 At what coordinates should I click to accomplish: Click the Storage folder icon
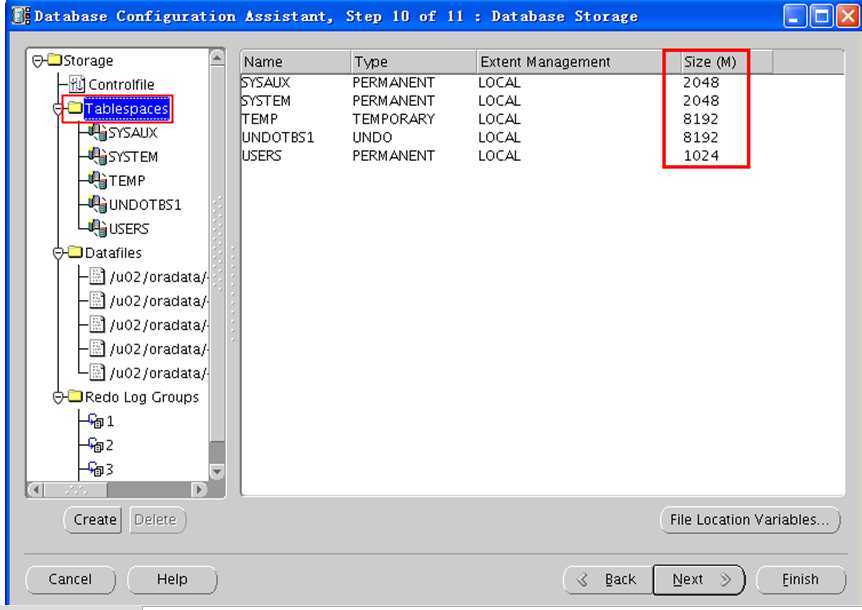point(54,59)
